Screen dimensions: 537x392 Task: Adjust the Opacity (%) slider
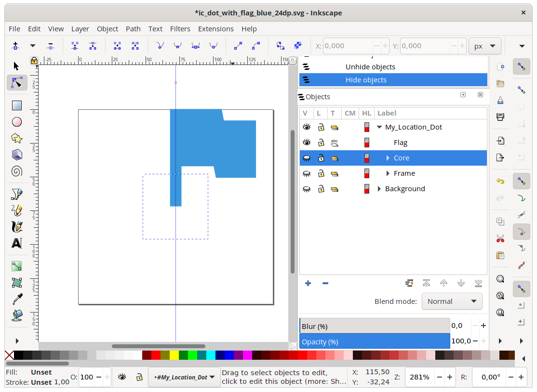(x=375, y=341)
